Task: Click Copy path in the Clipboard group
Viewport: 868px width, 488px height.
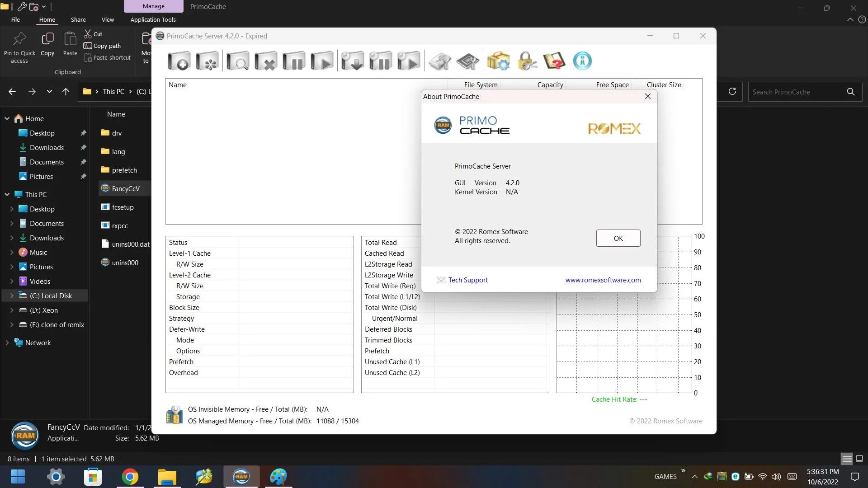Action: click(102, 46)
